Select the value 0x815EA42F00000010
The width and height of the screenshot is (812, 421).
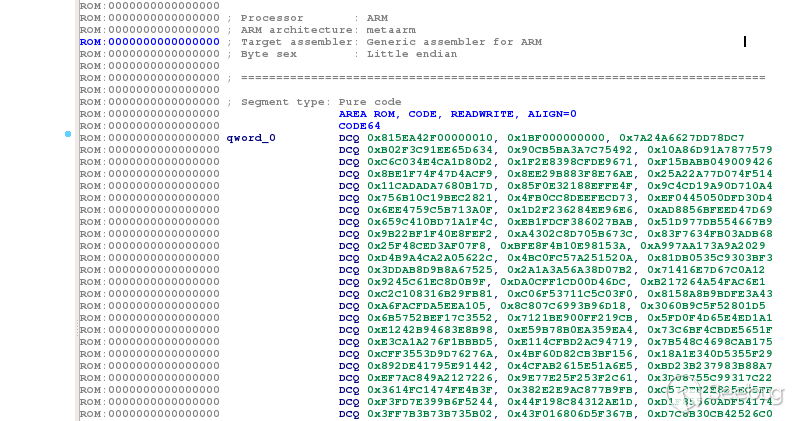(x=430, y=138)
